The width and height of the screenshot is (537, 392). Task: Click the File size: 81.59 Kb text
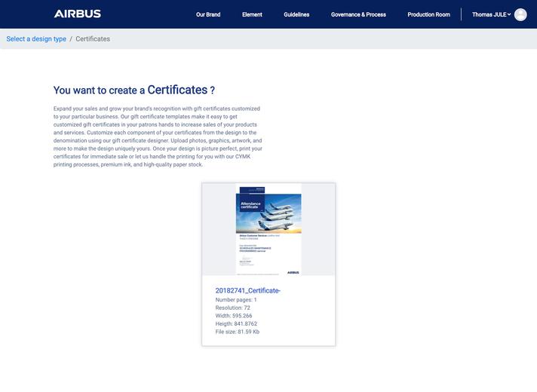pos(238,332)
